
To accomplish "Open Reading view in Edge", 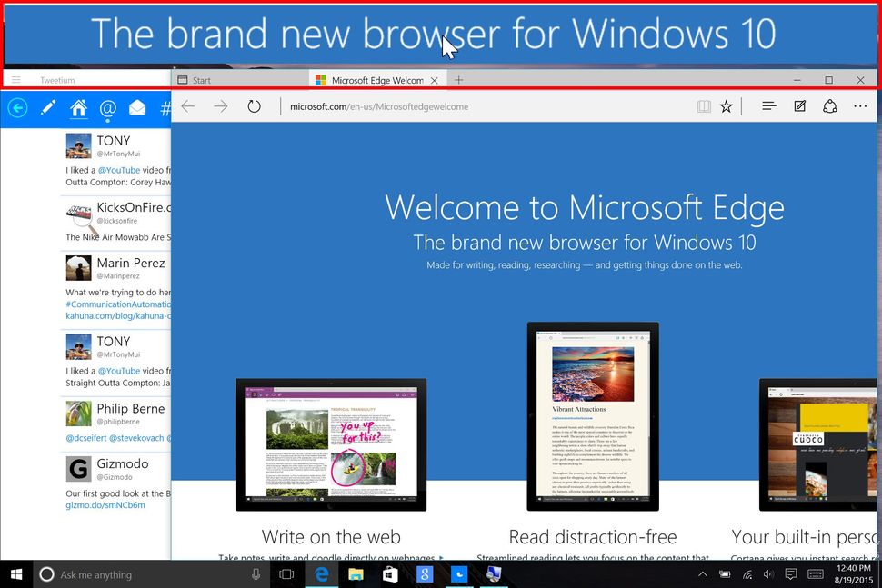I will pos(704,106).
